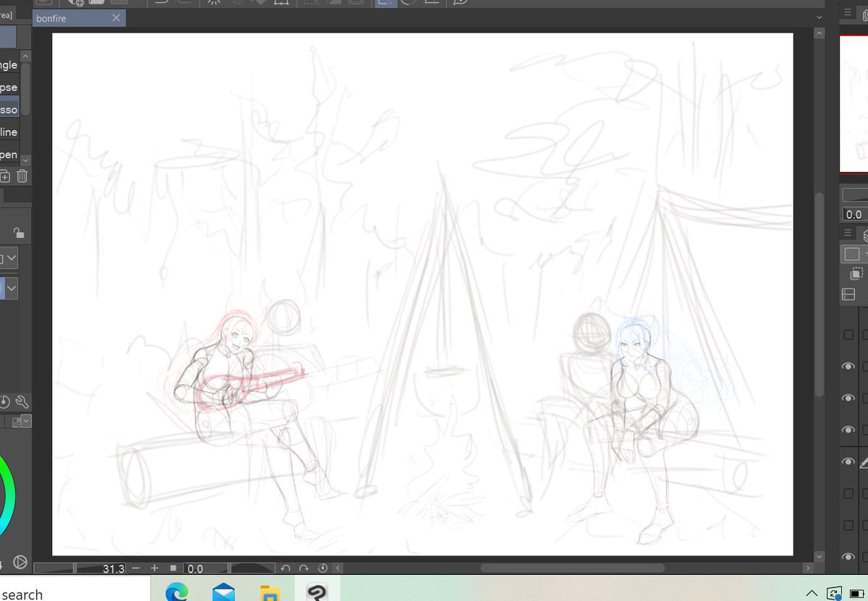Click the circled play triangle icon

(x=20, y=561)
